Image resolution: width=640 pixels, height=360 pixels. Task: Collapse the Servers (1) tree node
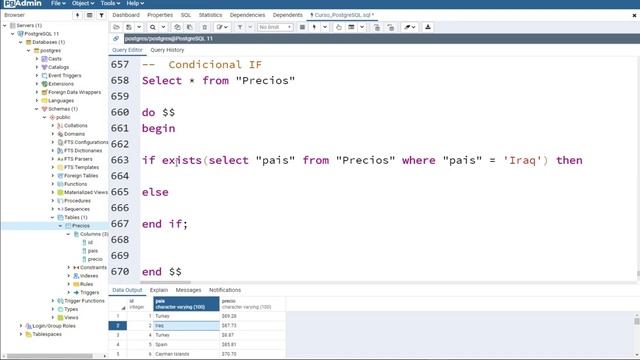5,25
